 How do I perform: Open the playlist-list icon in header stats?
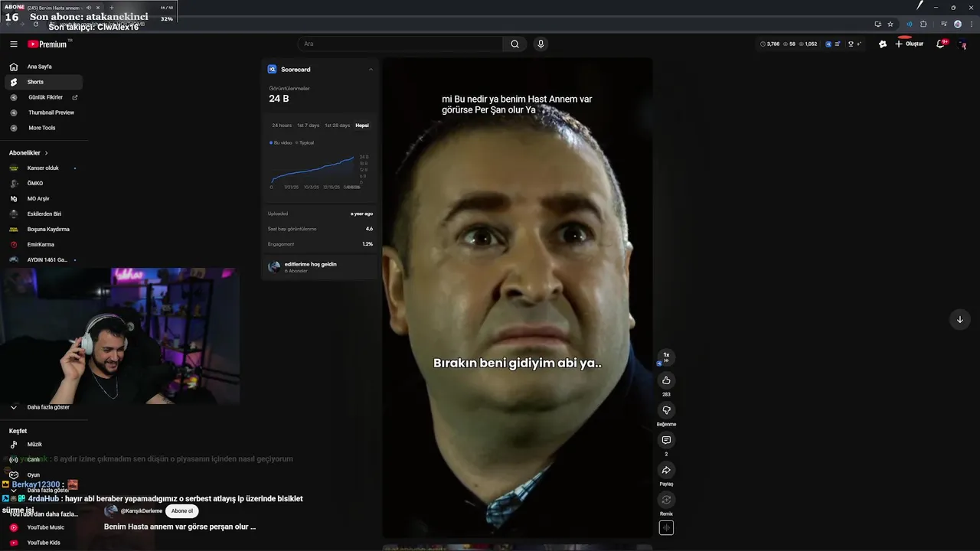[838, 44]
